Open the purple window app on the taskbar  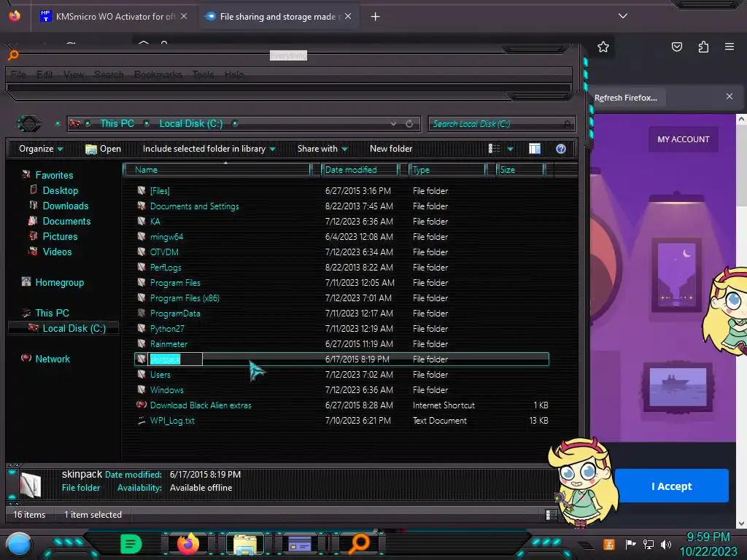click(x=300, y=544)
